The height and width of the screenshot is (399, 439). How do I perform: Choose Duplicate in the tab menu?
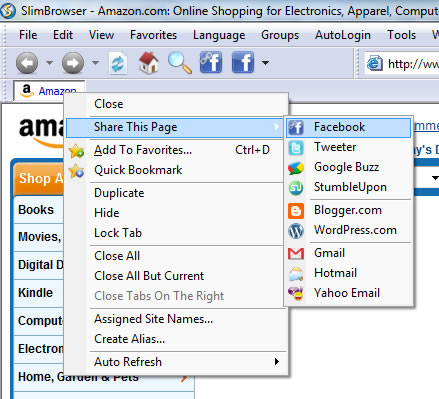(176, 193)
